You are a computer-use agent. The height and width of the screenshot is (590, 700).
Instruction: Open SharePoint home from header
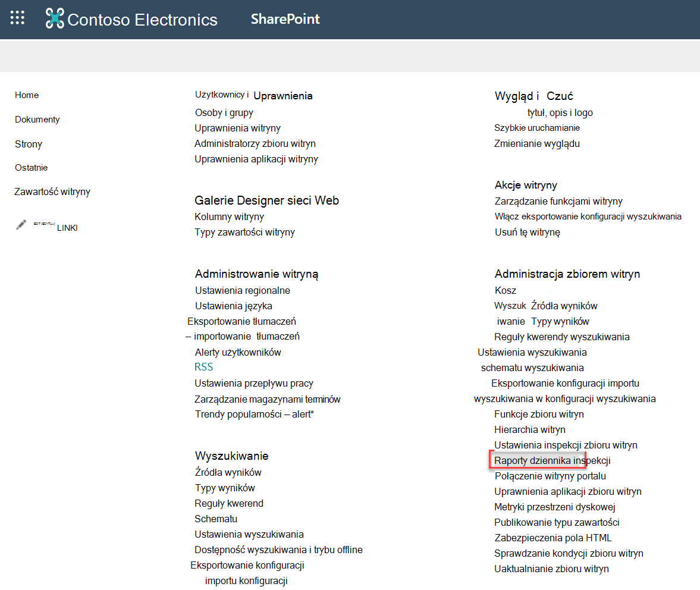285,19
